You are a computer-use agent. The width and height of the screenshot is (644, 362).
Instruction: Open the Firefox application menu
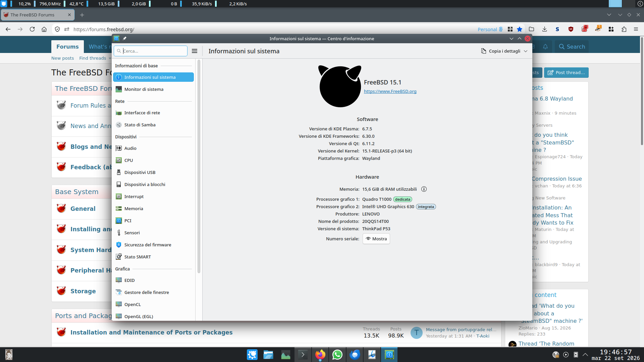(636, 29)
